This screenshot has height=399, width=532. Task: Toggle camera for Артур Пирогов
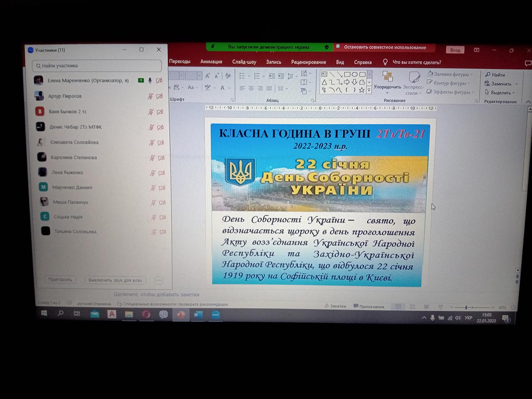pos(159,96)
